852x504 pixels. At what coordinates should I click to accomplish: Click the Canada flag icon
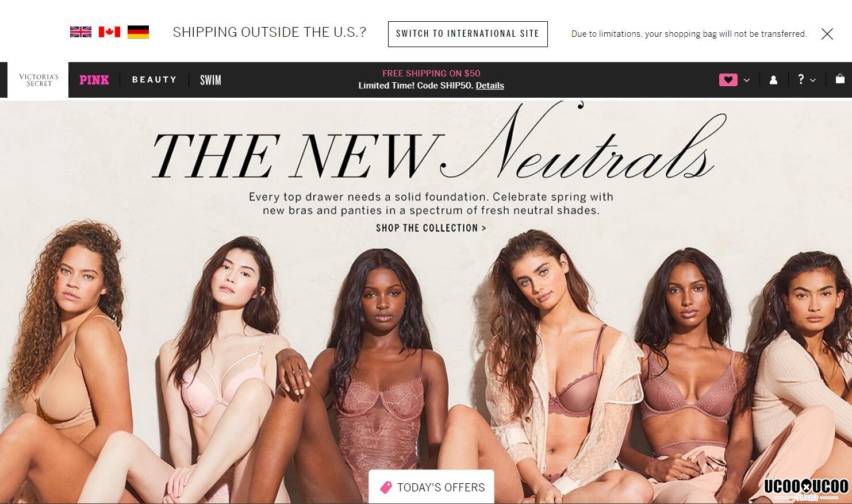[109, 32]
